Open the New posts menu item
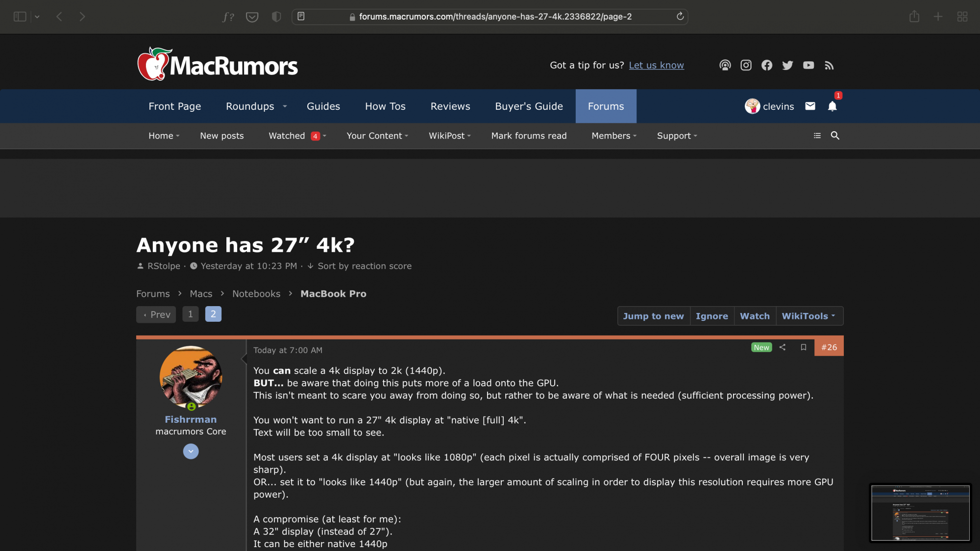The width and height of the screenshot is (980, 551). tap(221, 136)
